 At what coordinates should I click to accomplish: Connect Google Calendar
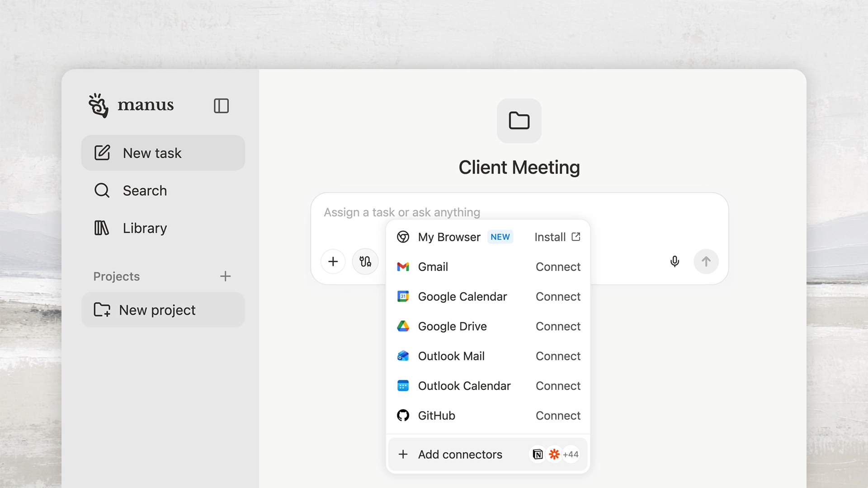(x=557, y=296)
